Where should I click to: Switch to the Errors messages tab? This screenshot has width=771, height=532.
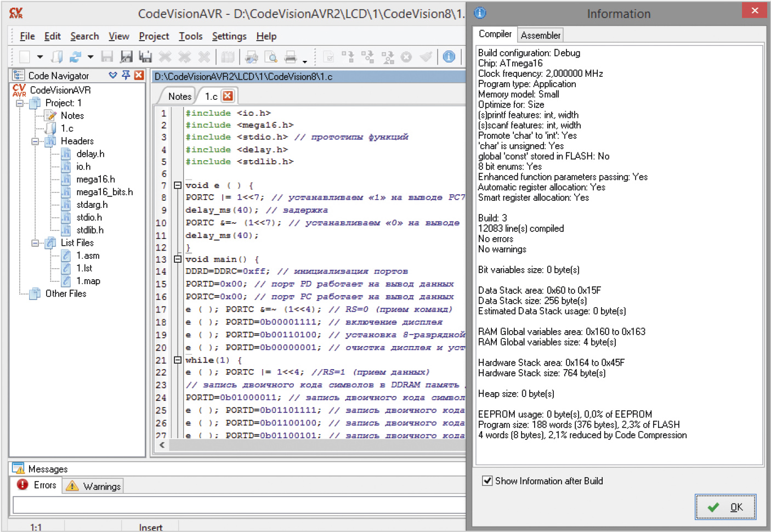coord(37,485)
